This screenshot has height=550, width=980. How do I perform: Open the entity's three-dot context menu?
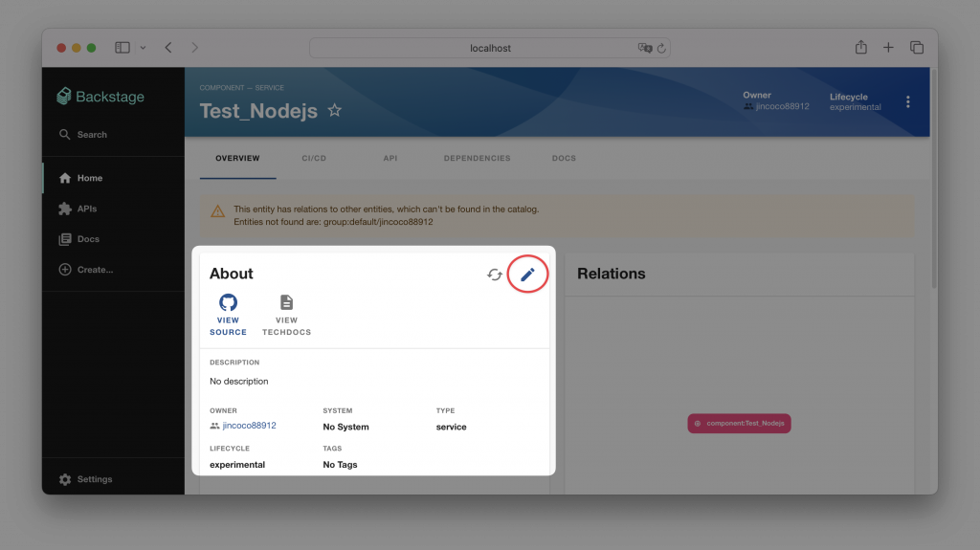(x=907, y=102)
